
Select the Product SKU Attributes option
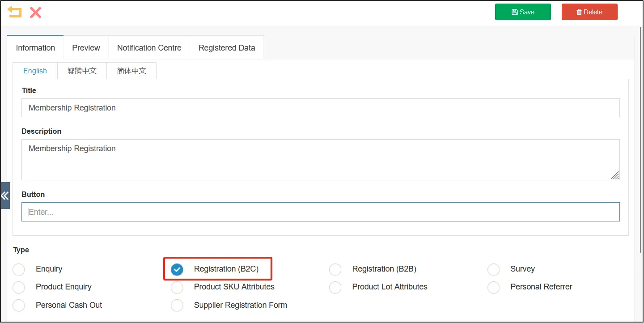177,287
